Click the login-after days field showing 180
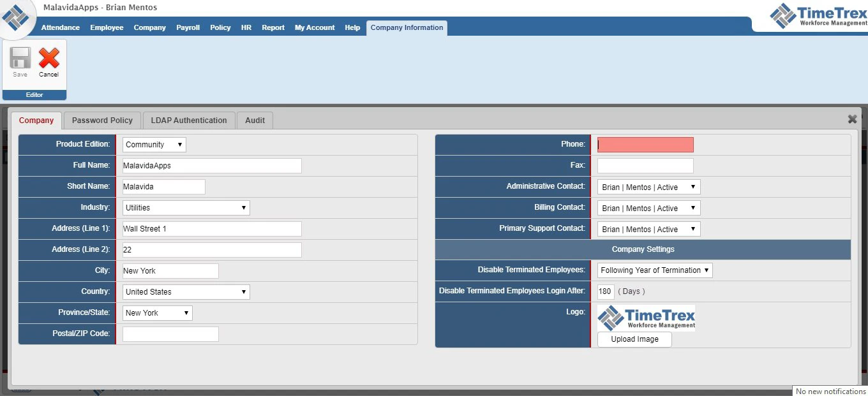This screenshot has height=396, width=868. [x=606, y=291]
